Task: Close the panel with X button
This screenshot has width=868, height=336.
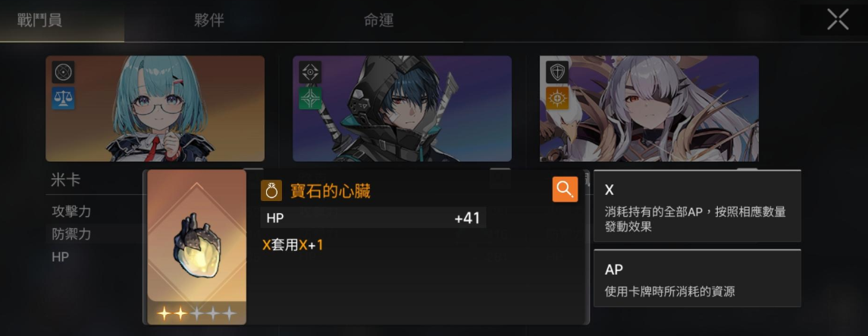Action: click(838, 20)
